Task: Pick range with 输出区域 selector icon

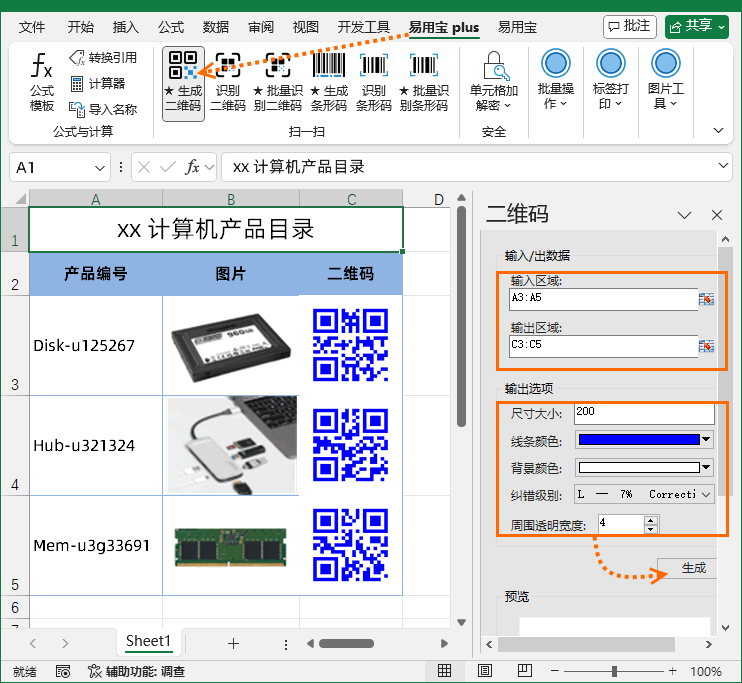Action: point(706,345)
